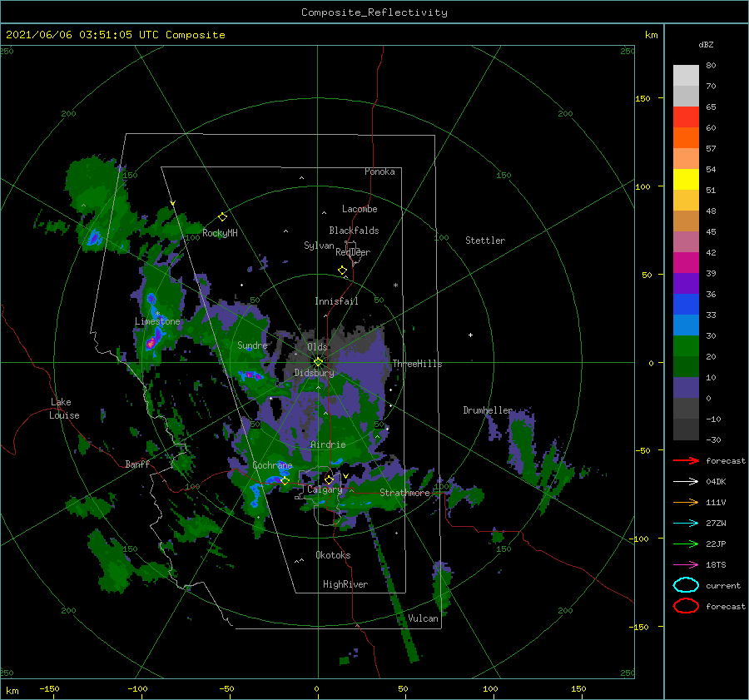This screenshot has width=749, height=700.
Task: Click the dBZ legend heading
Action: coord(706,44)
